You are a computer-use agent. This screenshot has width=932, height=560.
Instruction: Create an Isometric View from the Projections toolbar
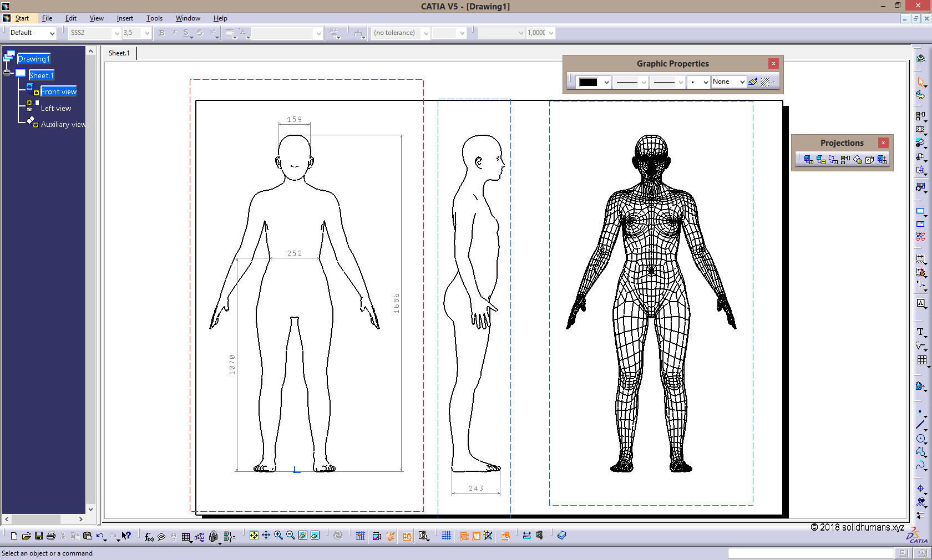click(x=869, y=160)
